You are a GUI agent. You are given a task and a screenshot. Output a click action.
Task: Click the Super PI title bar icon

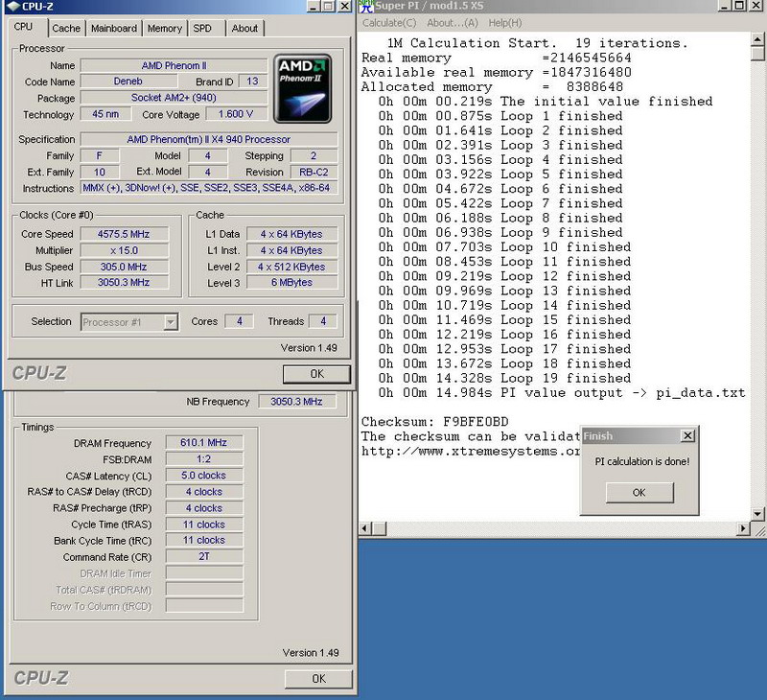point(367,6)
